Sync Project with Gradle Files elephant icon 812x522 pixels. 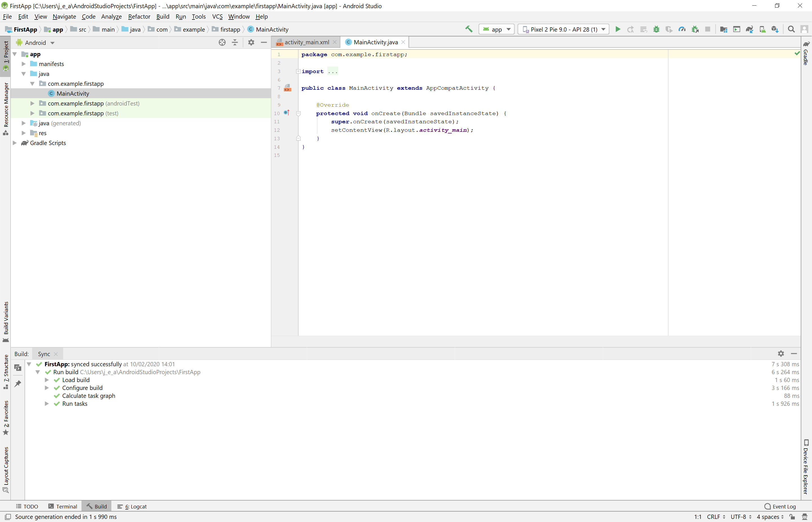[x=749, y=29]
